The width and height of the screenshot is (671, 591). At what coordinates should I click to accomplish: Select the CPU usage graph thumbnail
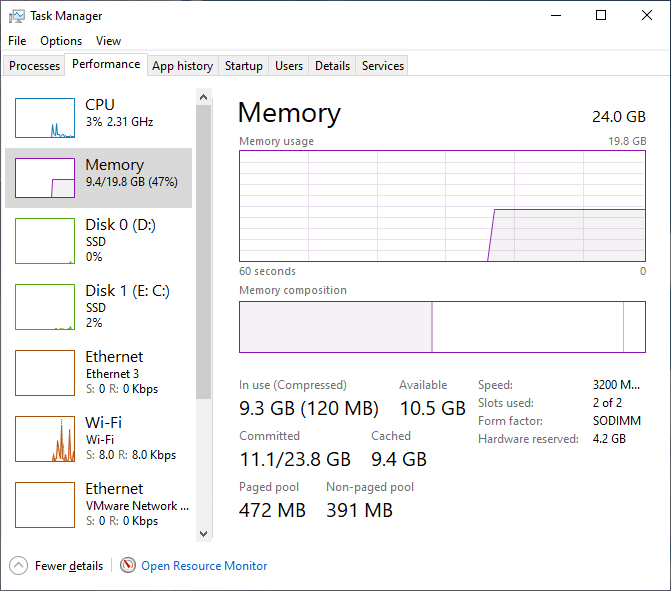coord(45,118)
